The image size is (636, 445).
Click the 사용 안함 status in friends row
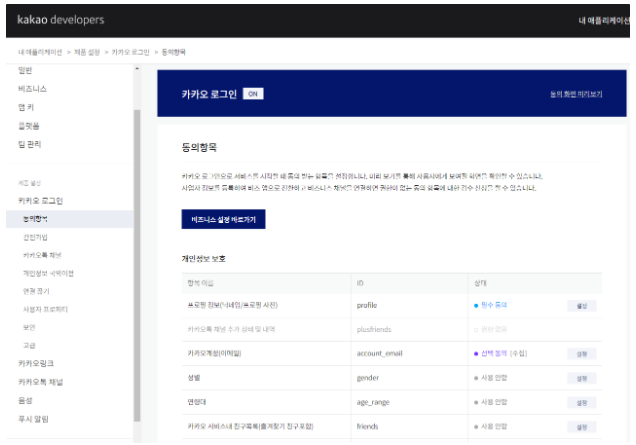click(x=494, y=426)
